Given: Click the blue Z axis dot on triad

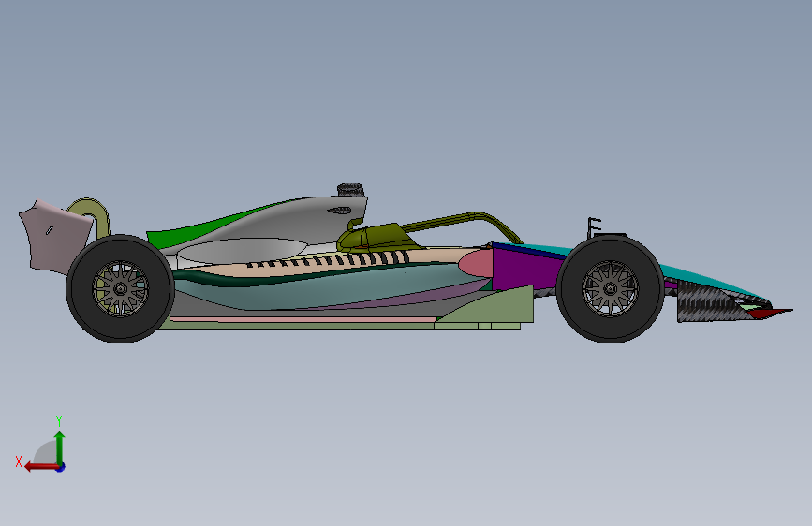Looking at the screenshot, I should (61, 467).
